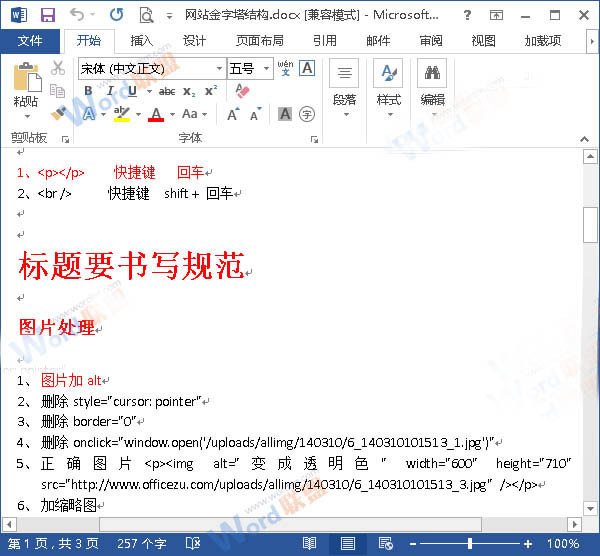
Task: Toggle Italic formatting
Action: [108, 91]
